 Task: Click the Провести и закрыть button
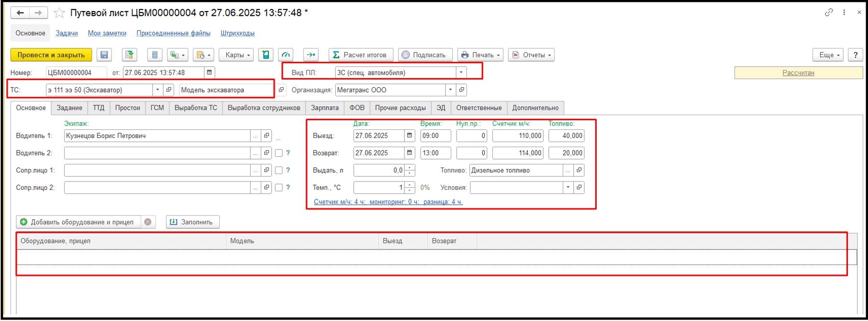point(51,55)
